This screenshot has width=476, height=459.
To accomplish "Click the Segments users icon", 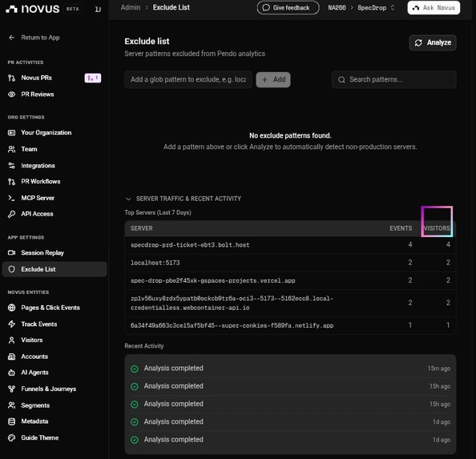I will pos(11,405).
